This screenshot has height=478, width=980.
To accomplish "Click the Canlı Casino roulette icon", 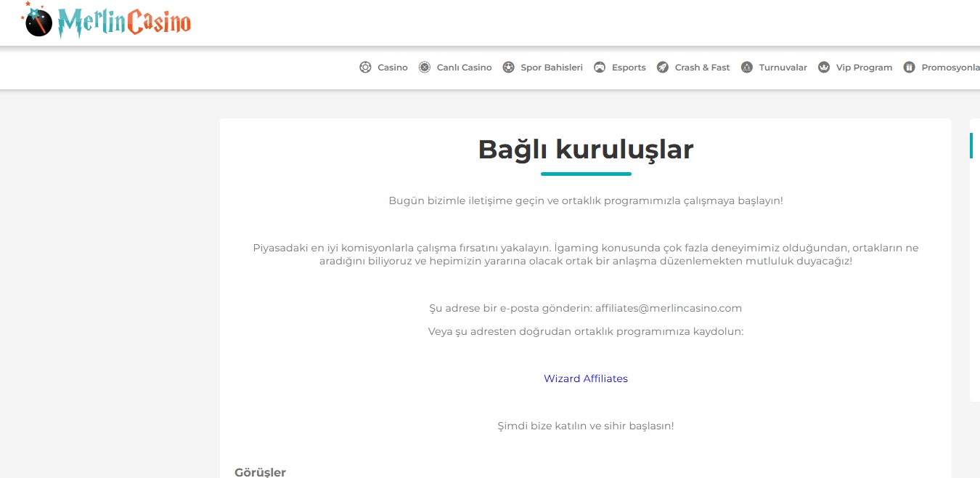I will (424, 67).
